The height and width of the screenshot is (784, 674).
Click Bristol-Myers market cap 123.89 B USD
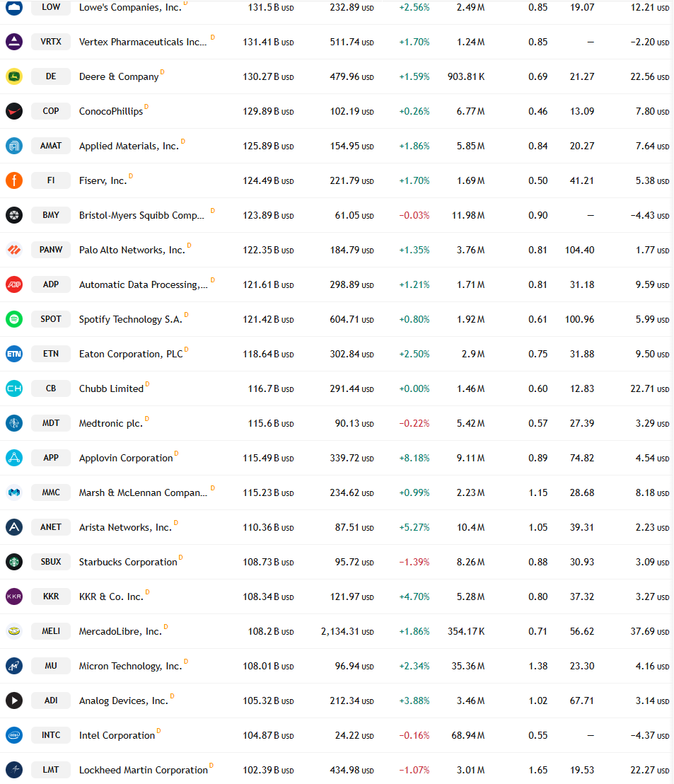(x=268, y=216)
